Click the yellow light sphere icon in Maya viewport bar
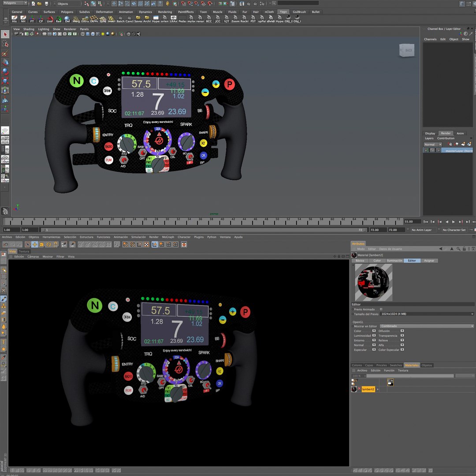This screenshot has width=476, height=476. coord(103,34)
